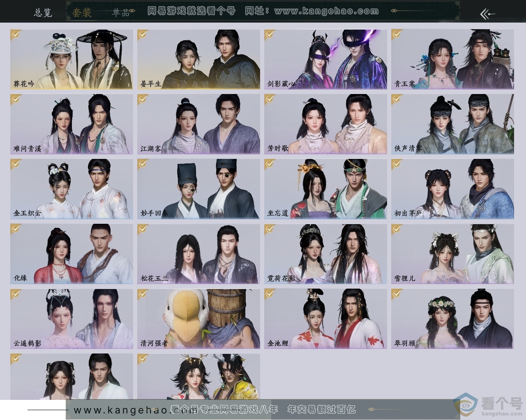Choose the 松花玉兰 outfit card
This screenshot has height=420, width=526.
tap(198, 254)
